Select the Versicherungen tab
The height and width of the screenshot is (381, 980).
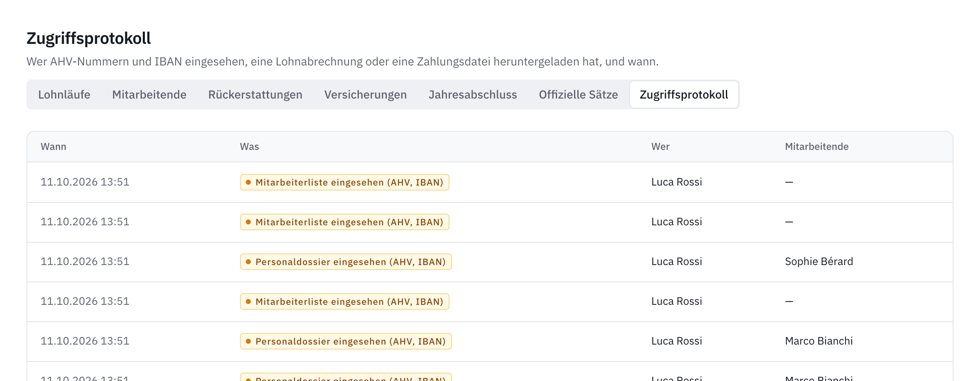(365, 95)
